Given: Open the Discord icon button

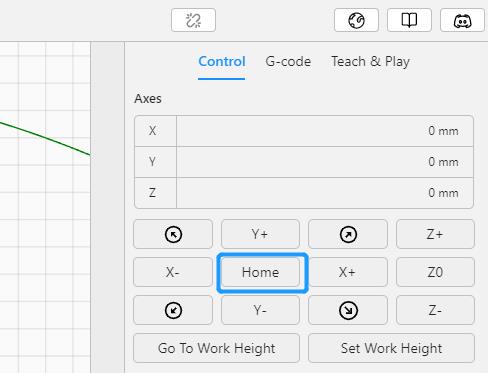Looking at the screenshot, I should pyautogui.click(x=462, y=20).
